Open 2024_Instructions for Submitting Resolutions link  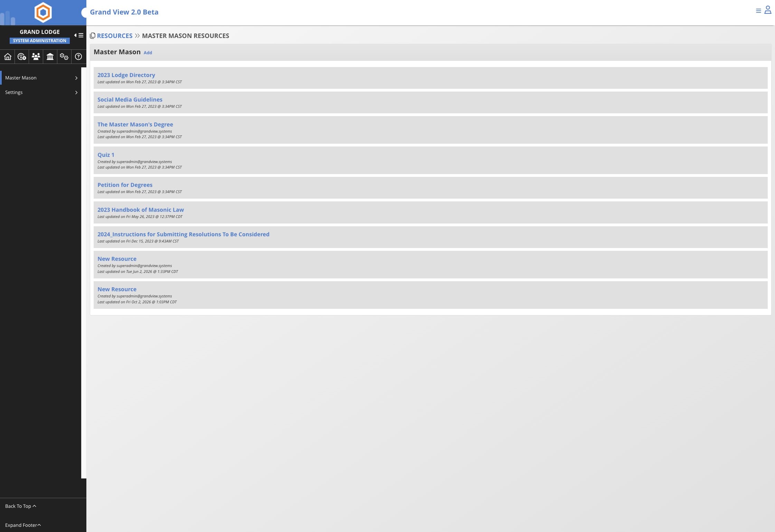(x=183, y=234)
